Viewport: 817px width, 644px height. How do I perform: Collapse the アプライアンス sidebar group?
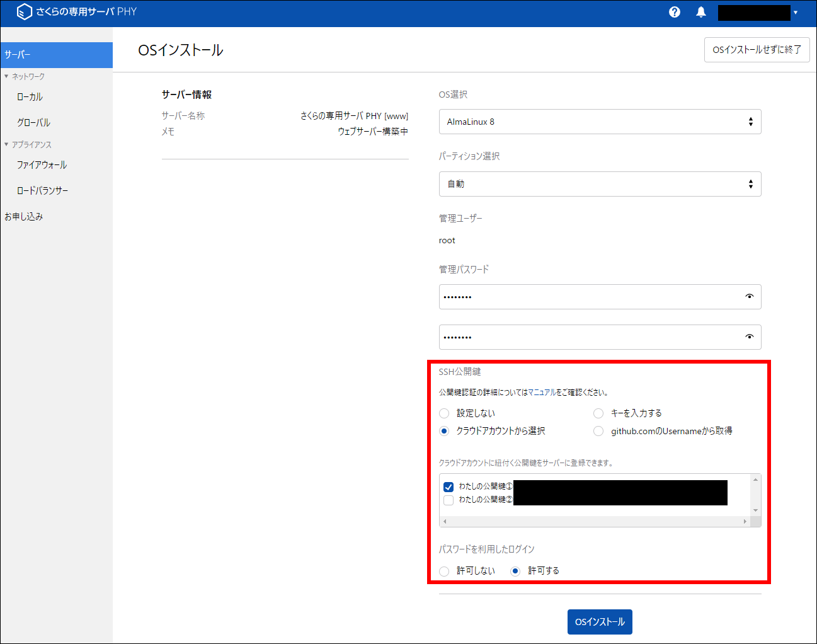pyautogui.click(x=28, y=144)
